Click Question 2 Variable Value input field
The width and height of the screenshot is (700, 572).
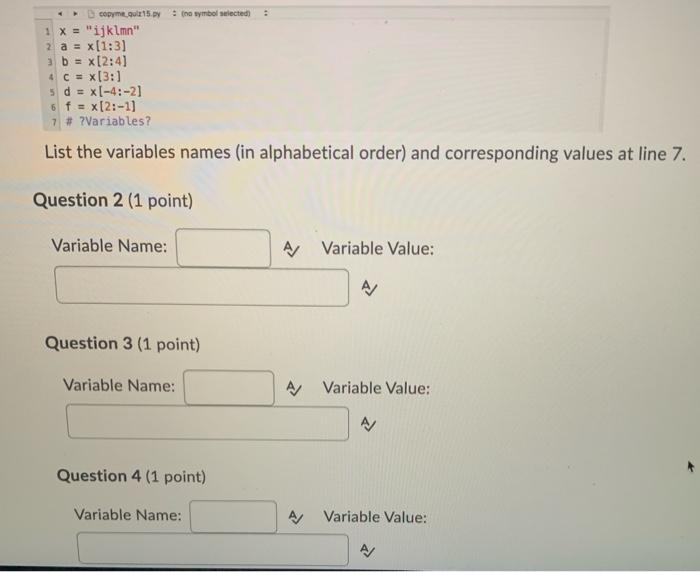[202, 287]
